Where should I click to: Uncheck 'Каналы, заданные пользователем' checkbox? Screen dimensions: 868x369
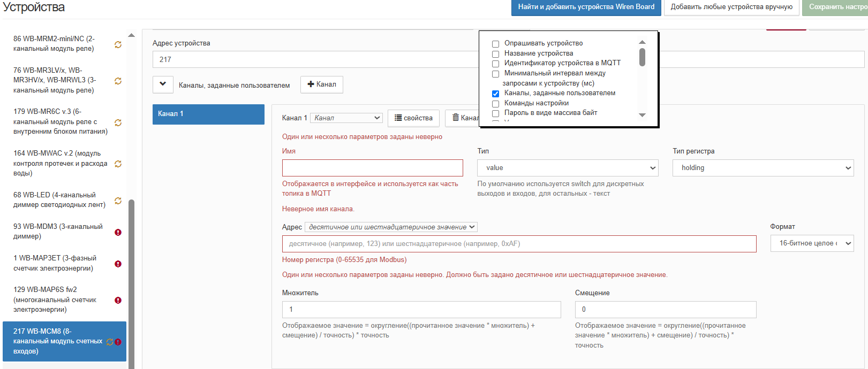495,94
